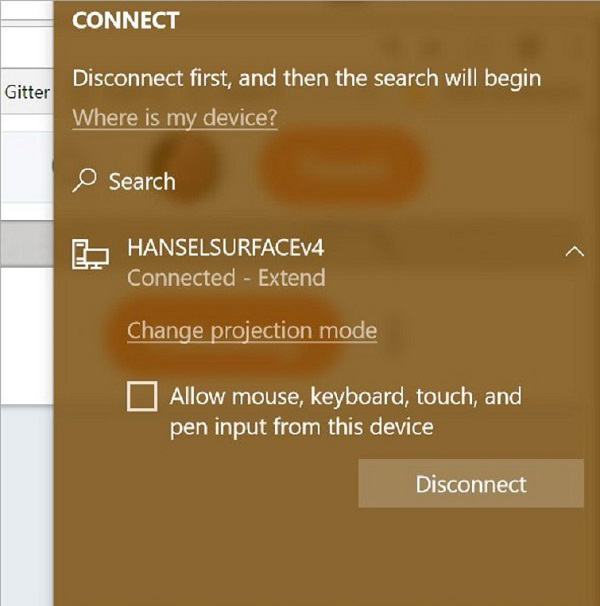Viewport: 600px width, 606px height.
Task: Click the 'Connected - Extend' status text
Action: point(226,278)
